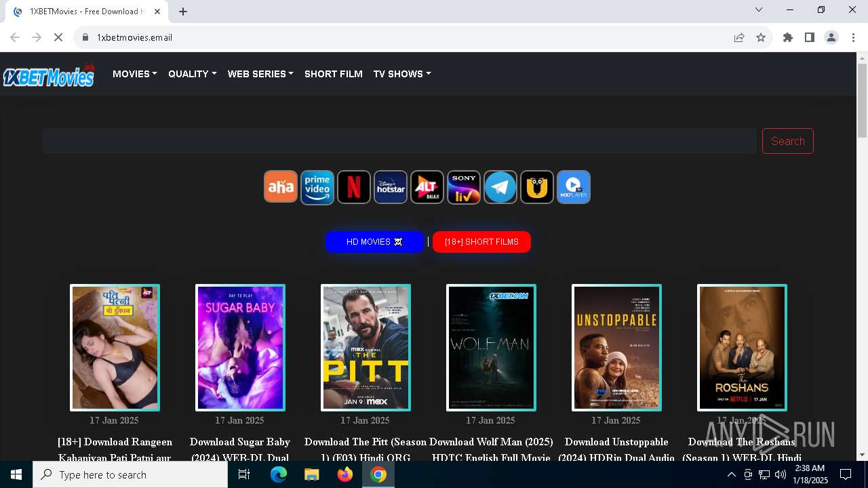Open the notification center

coord(846,474)
